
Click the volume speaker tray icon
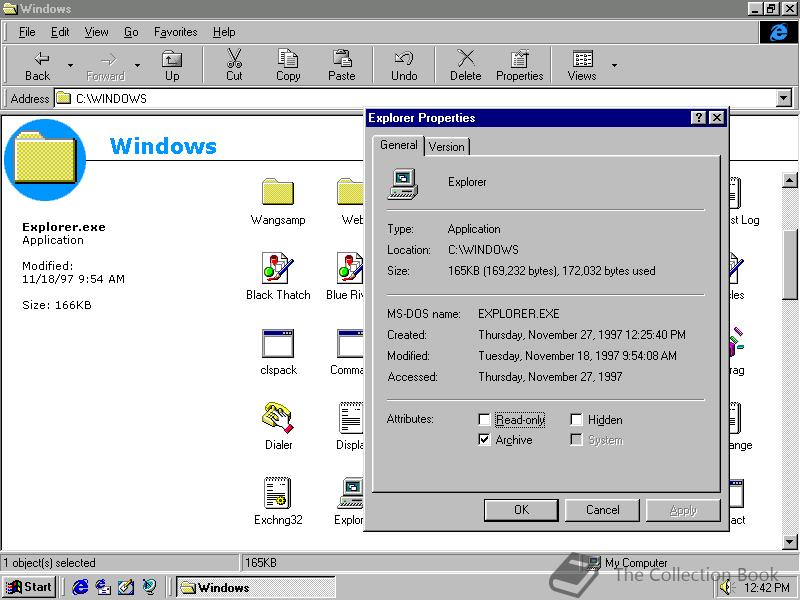coord(726,588)
